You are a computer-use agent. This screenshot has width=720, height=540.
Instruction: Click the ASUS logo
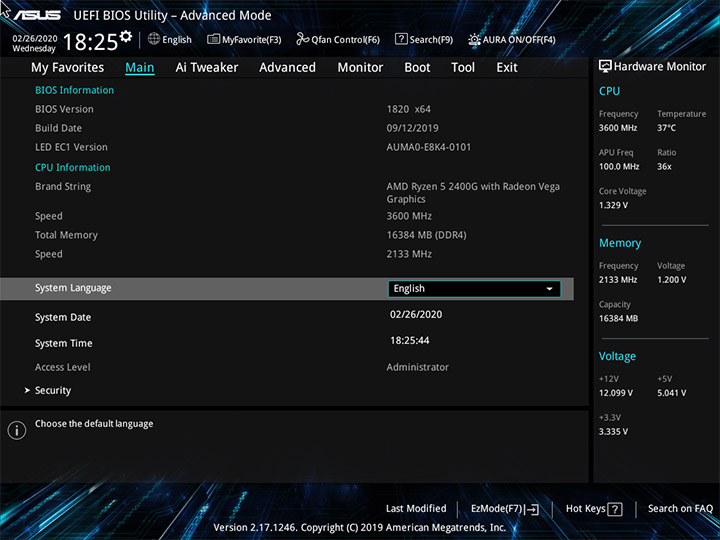pyautogui.click(x=37, y=15)
